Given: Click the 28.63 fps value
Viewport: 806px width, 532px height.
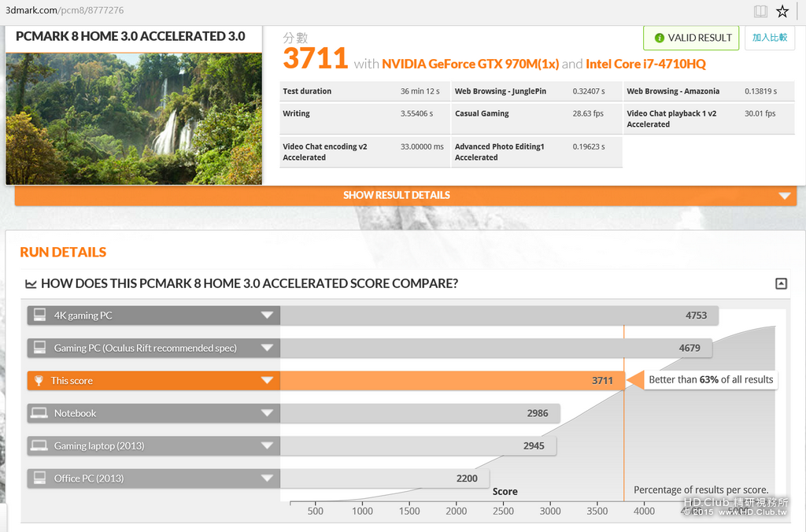Looking at the screenshot, I should tap(588, 113).
